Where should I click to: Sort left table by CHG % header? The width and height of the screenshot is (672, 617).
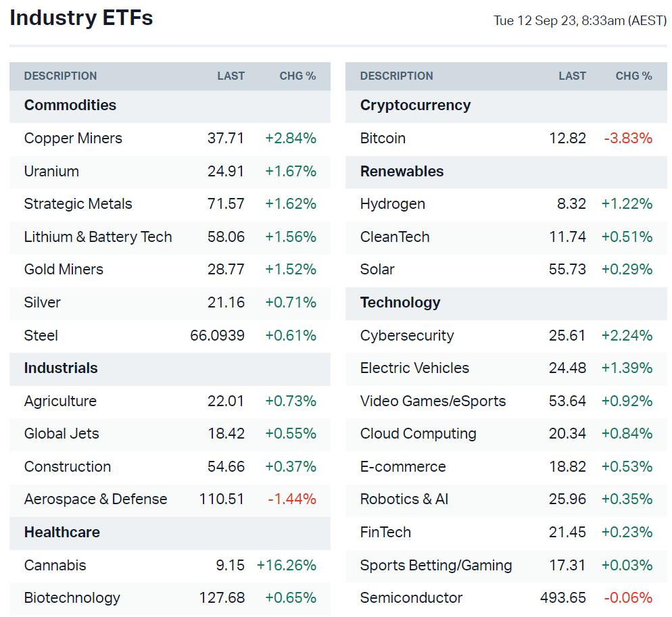[297, 76]
